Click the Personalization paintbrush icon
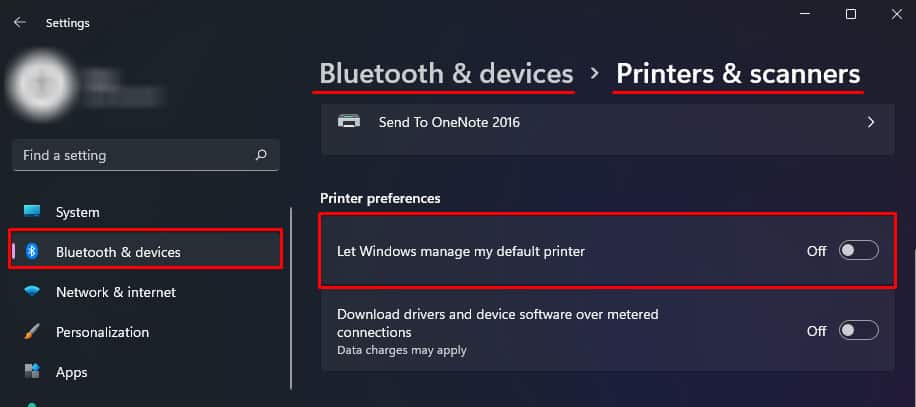Viewport: 916px width, 407px height. click(x=32, y=332)
